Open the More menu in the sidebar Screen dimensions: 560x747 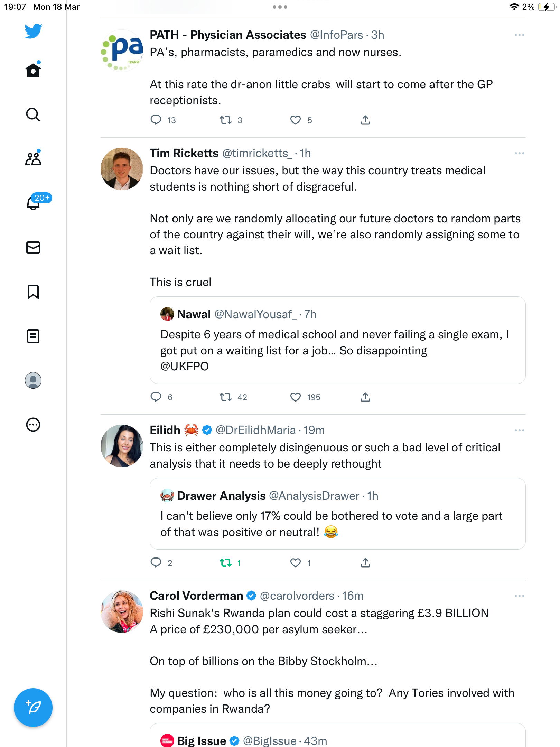[x=33, y=425]
